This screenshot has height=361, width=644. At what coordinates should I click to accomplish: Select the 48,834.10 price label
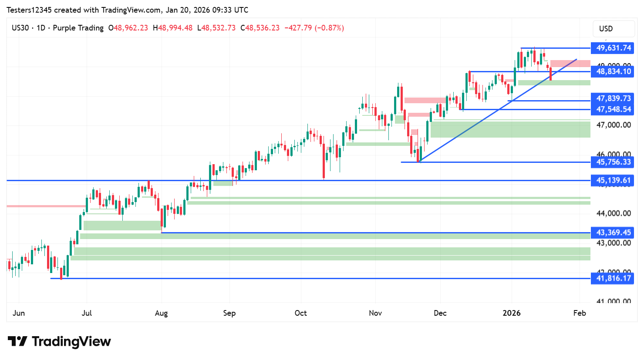613,71
